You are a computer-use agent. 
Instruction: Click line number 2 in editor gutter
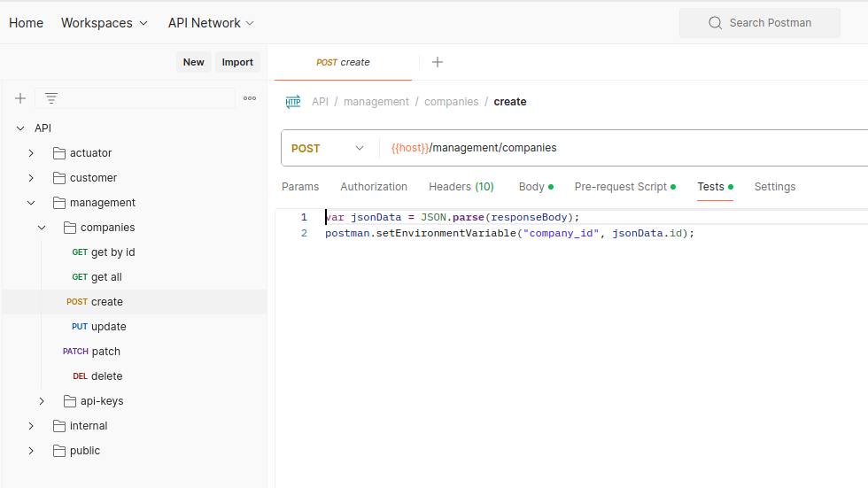click(x=304, y=234)
